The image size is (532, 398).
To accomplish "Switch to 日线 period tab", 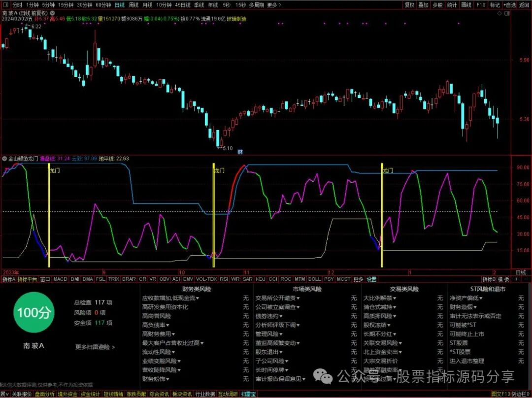I will [119, 5].
